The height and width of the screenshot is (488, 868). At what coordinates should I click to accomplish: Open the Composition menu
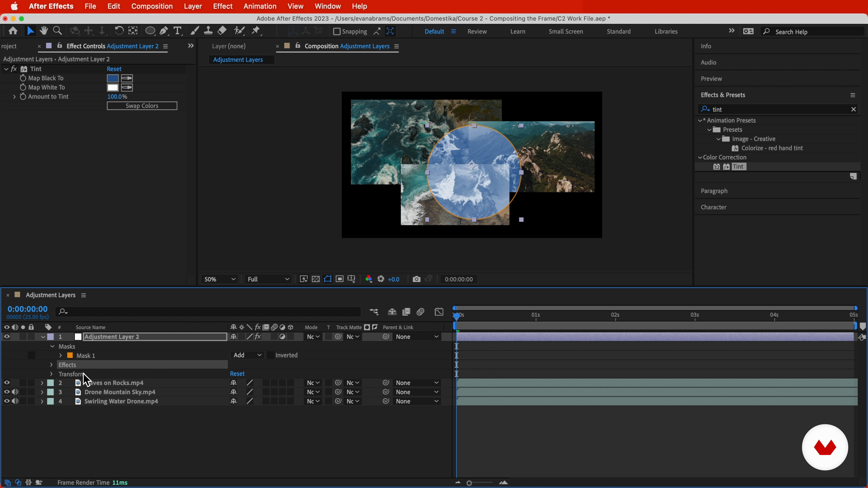pos(152,6)
